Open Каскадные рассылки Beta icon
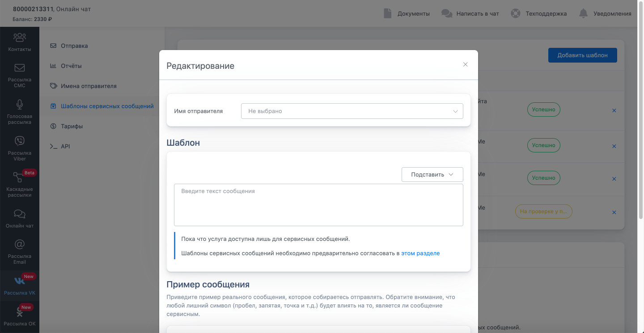Viewport: 644px width, 333px height. [18, 177]
